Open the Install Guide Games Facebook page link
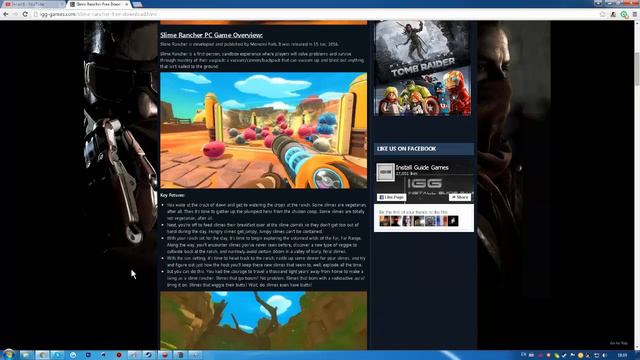This screenshot has width=640, height=360. tap(422, 167)
